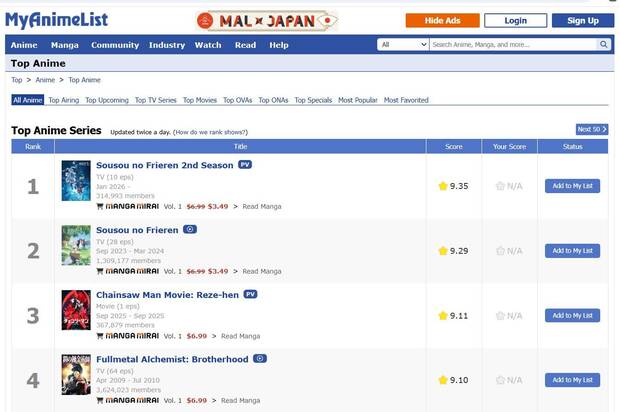This screenshot has width=620, height=412.
Task: Click the video icon beside Fullmetal Alchemist: Brotherhood
Action: [x=260, y=359]
